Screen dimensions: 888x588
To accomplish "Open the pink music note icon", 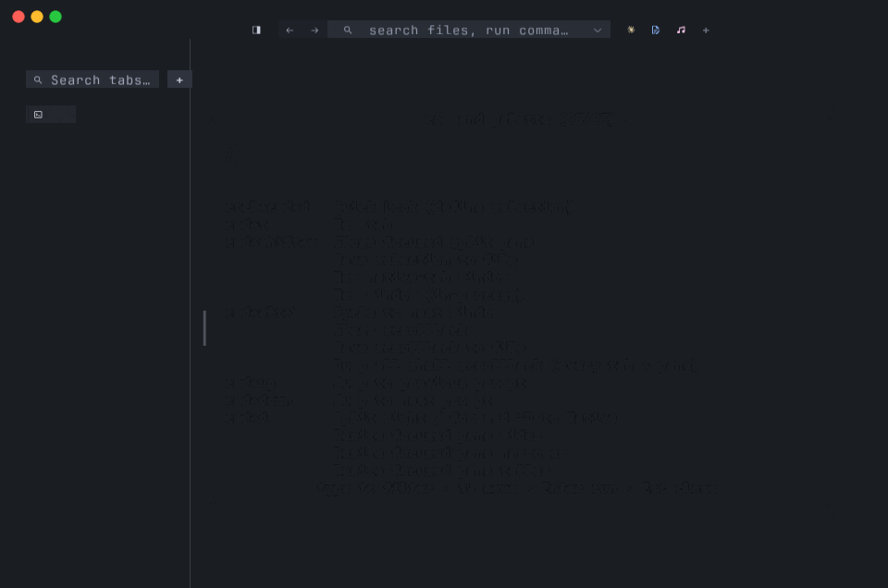I will pos(681,30).
